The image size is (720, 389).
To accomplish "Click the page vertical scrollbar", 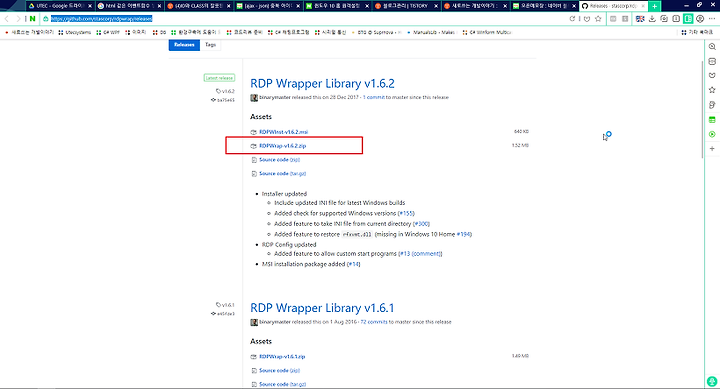I will click(703, 109).
